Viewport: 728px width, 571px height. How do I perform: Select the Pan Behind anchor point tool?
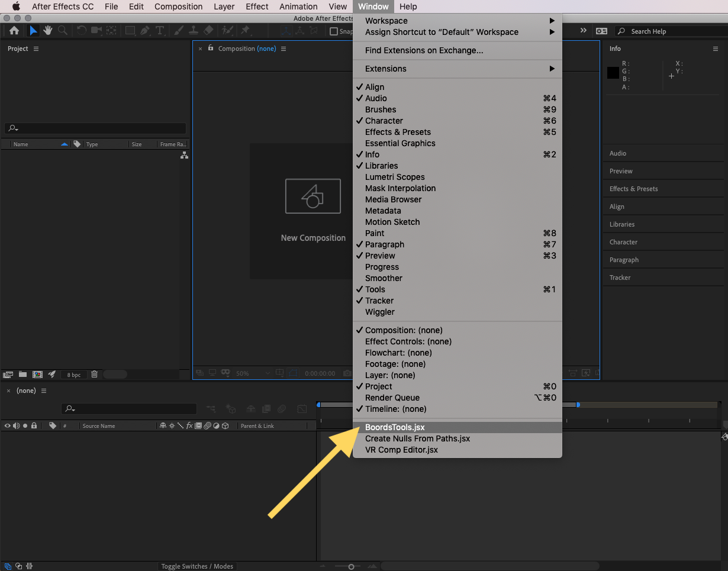pyautogui.click(x=110, y=31)
